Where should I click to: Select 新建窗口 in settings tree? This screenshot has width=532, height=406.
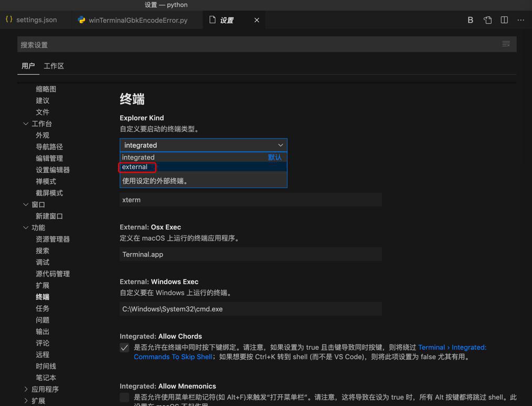pos(49,216)
